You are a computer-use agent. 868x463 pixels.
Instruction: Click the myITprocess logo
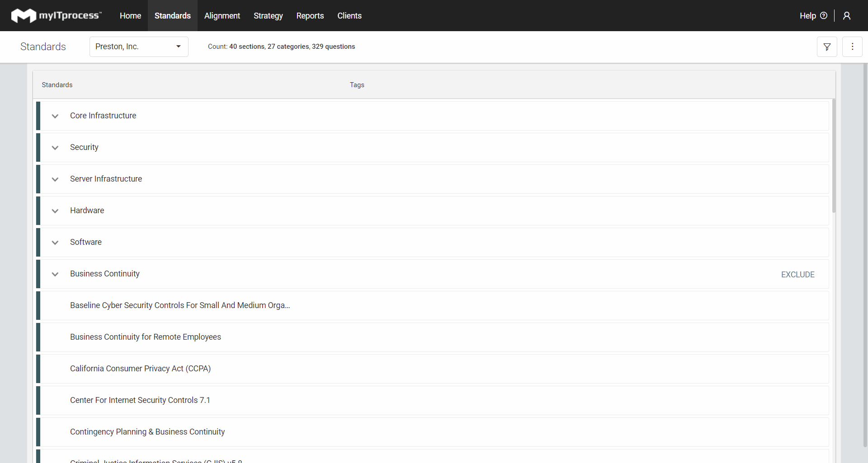click(x=56, y=15)
